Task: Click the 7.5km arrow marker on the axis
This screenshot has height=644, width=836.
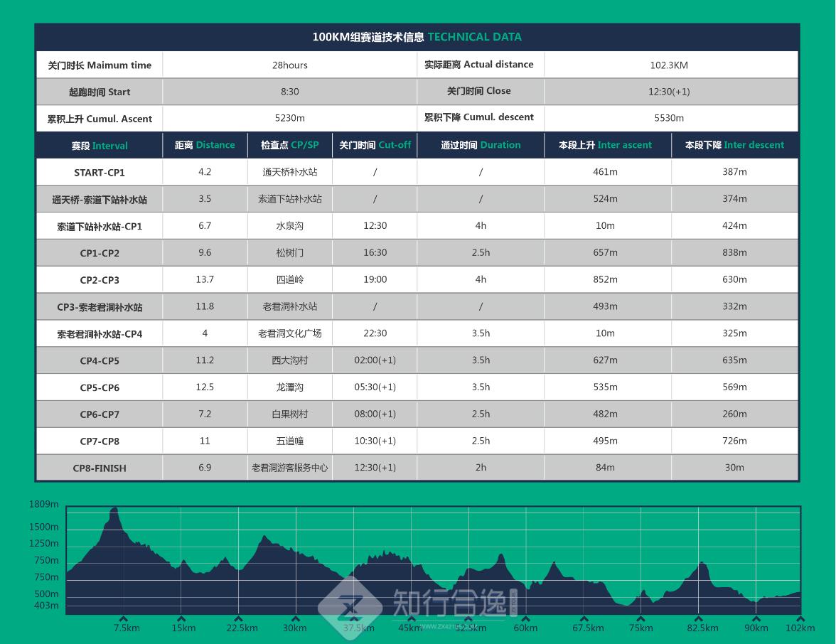Action: [x=124, y=618]
